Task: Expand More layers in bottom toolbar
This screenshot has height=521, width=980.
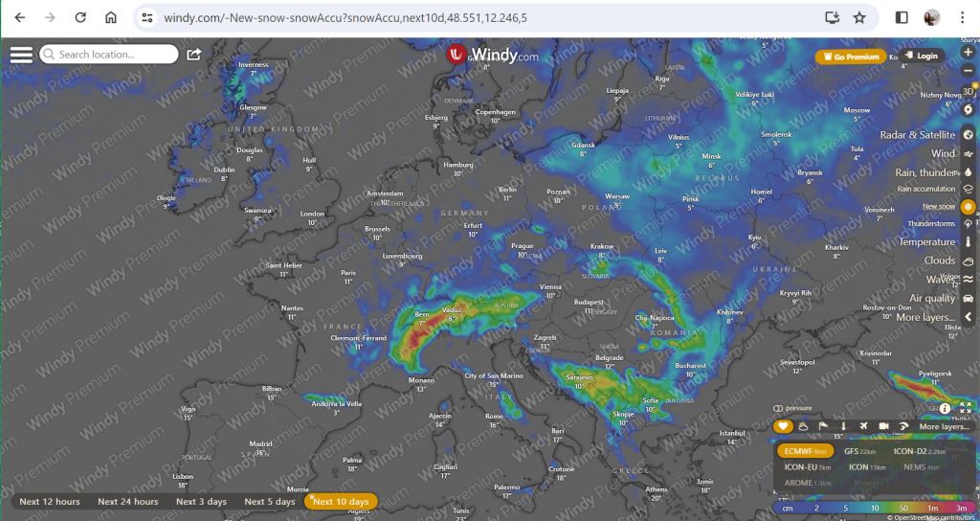Action: coord(943,426)
